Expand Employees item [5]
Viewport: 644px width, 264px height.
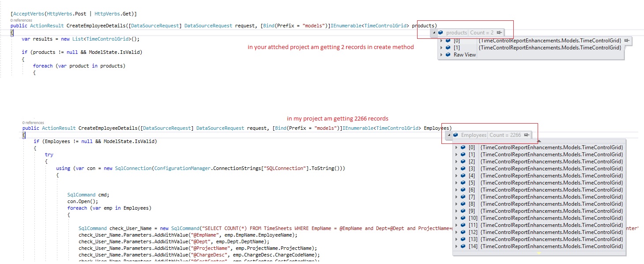(x=456, y=183)
